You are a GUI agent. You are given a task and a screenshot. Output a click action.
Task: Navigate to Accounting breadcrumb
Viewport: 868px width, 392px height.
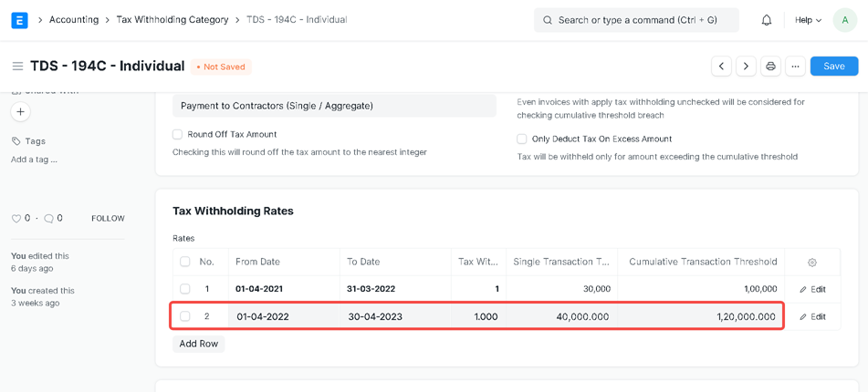pos(75,20)
